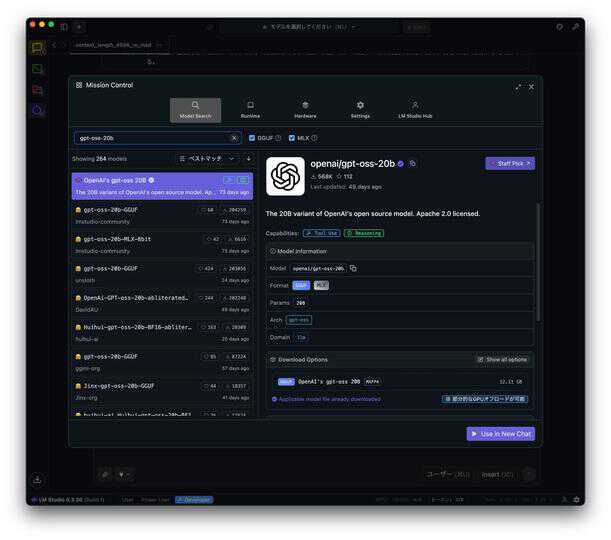Toggle the GGUF checkbox filter

coord(252,138)
